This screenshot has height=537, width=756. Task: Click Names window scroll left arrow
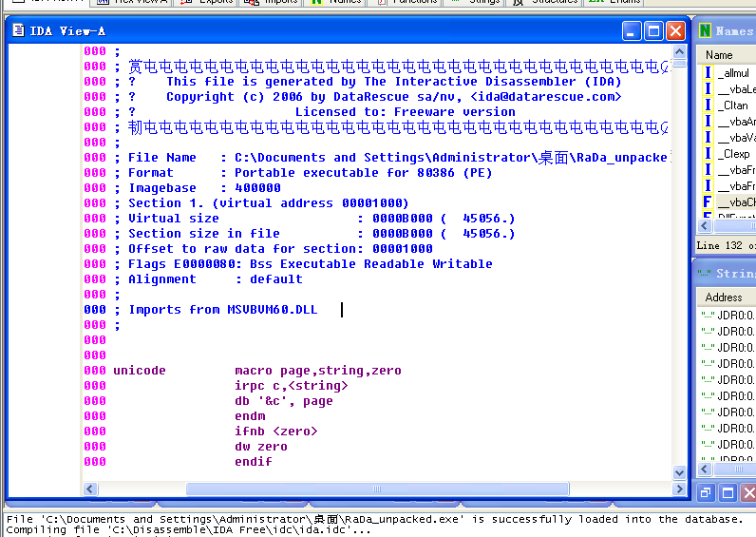tap(705, 226)
